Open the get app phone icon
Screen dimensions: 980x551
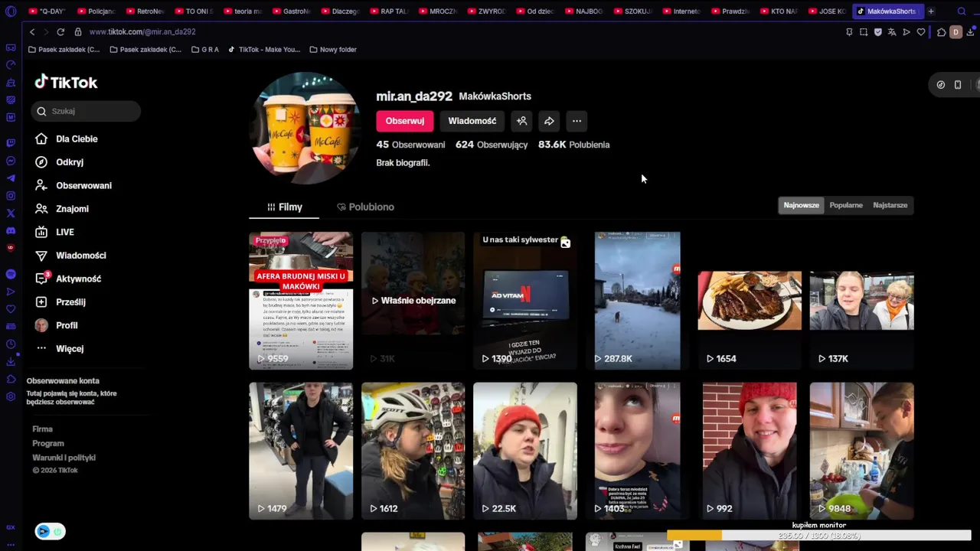coord(958,85)
